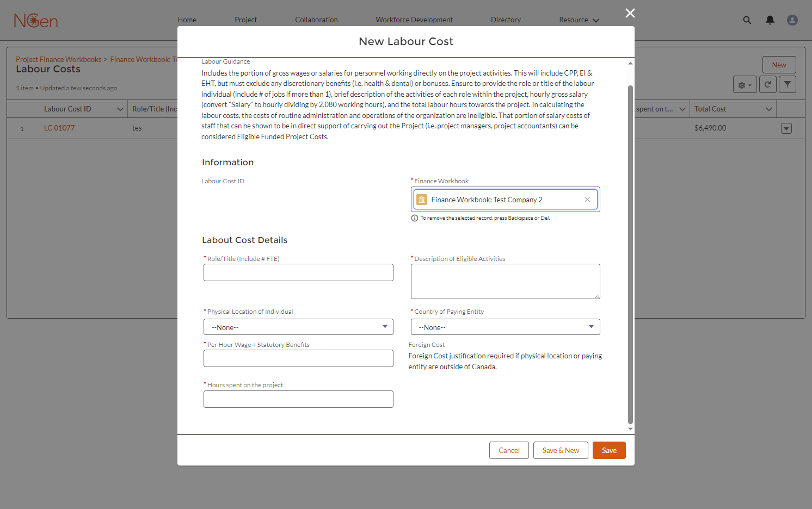Click the $6,490.00 total cost cell
The image size is (812, 509).
pos(710,128)
